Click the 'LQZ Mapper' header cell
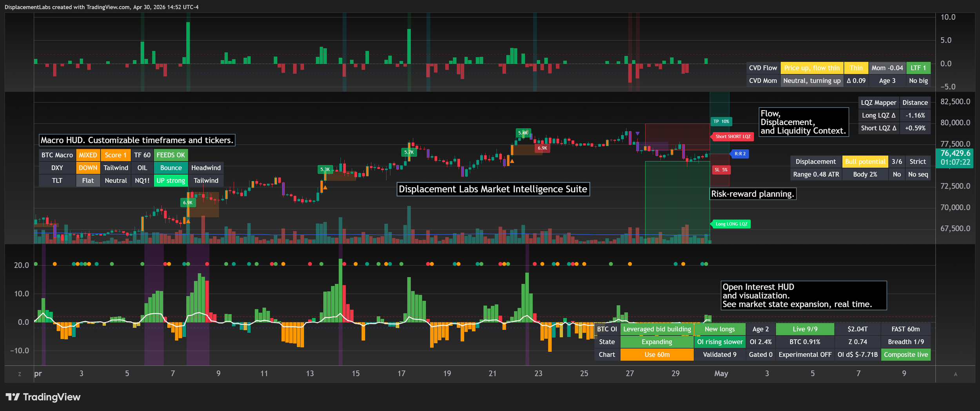This screenshot has width=980, height=411. point(878,103)
